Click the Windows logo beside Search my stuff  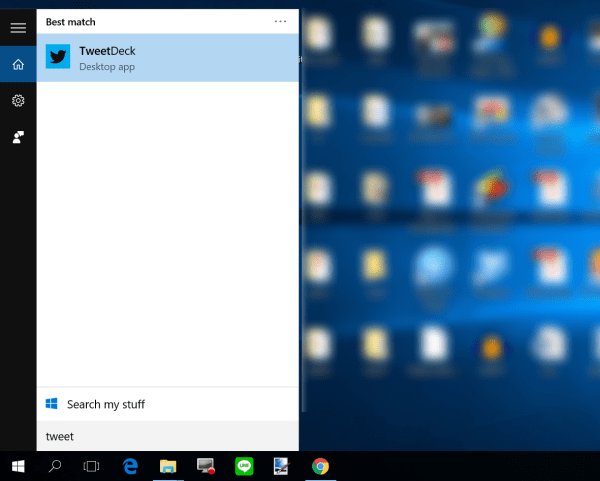pos(52,404)
